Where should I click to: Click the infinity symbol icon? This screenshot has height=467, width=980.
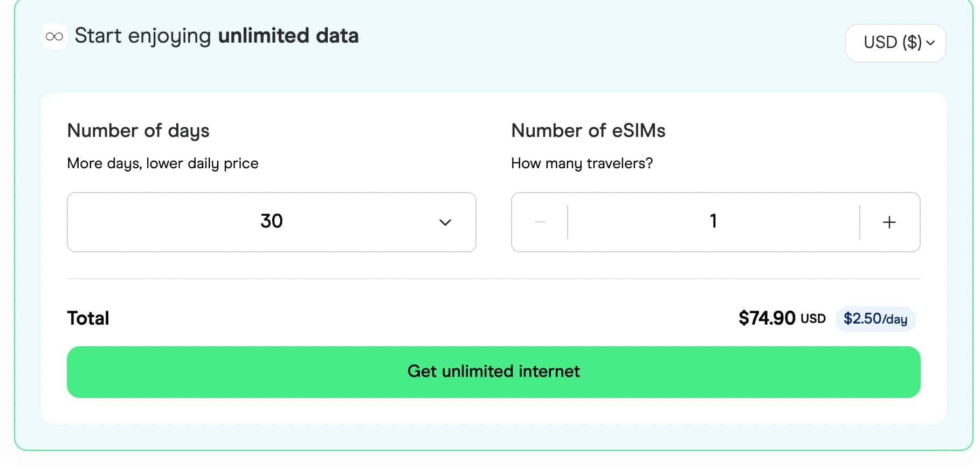(x=54, y=37)
